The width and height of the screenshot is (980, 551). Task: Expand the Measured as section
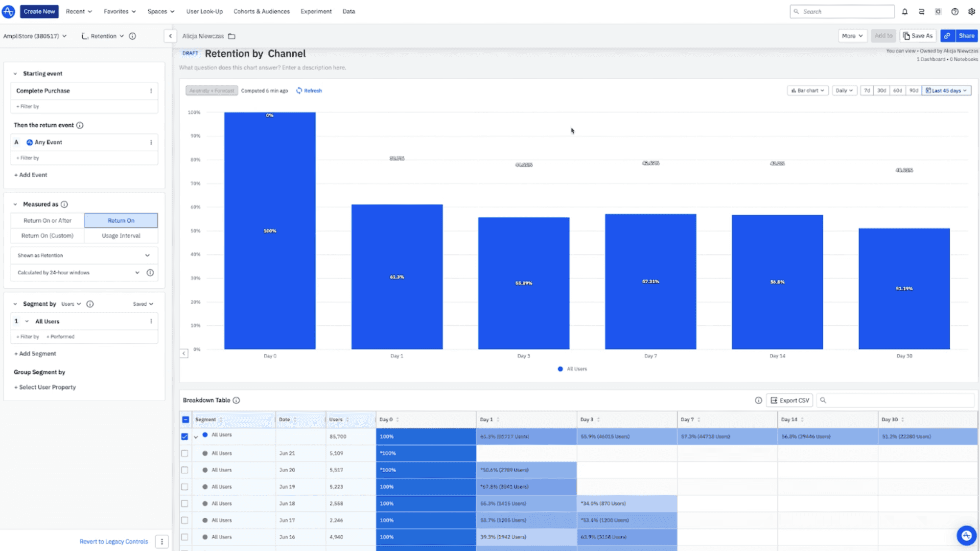click(x=15, y=204)
